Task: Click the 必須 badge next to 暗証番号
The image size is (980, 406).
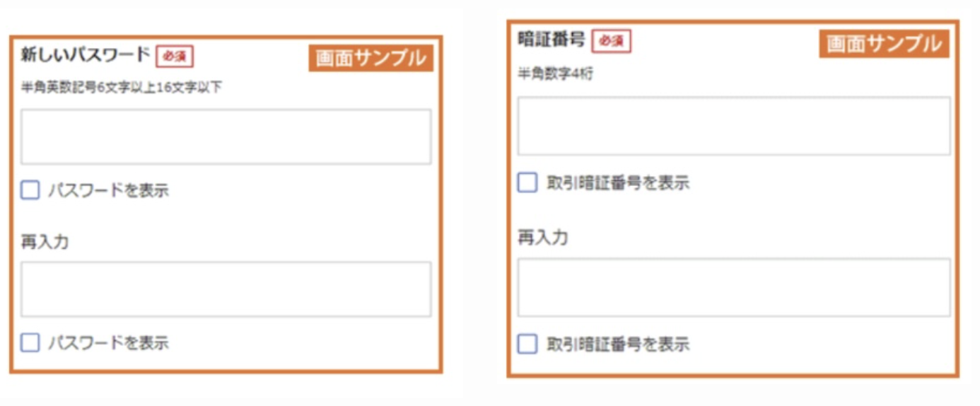Action: tap(612, 41)
